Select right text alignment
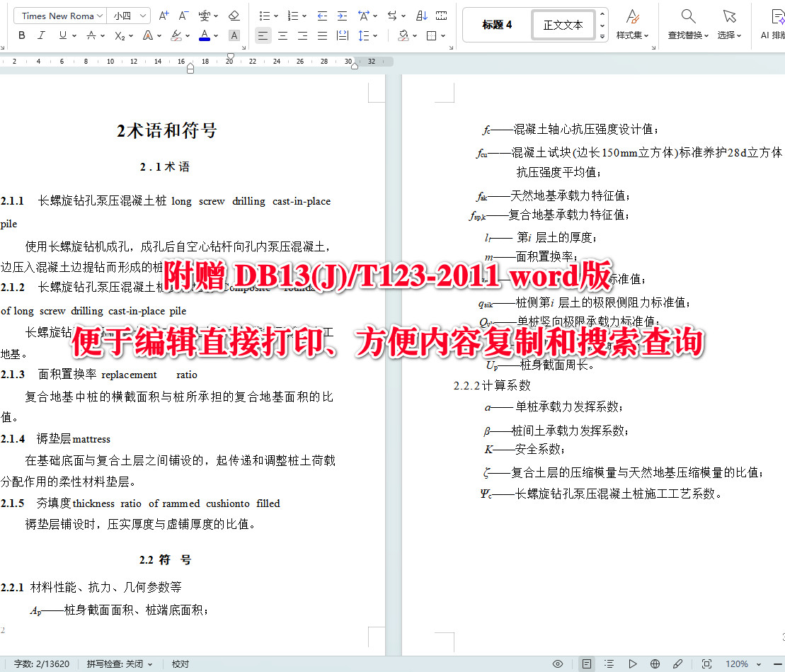 [x=302, y=35]
